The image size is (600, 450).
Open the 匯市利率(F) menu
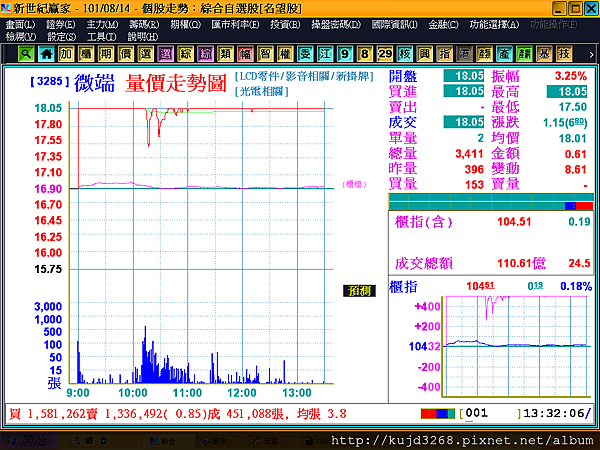235,25
